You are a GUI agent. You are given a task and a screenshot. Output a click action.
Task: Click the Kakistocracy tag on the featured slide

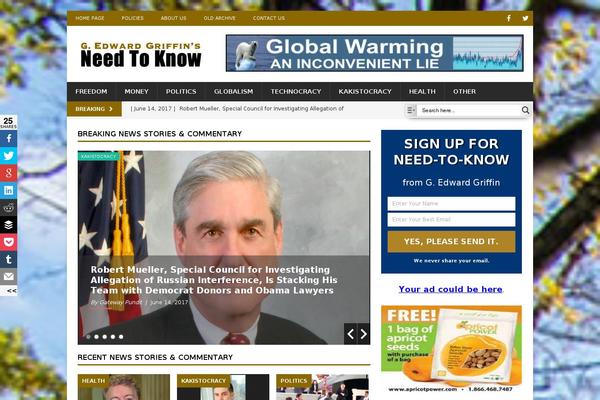98,157
